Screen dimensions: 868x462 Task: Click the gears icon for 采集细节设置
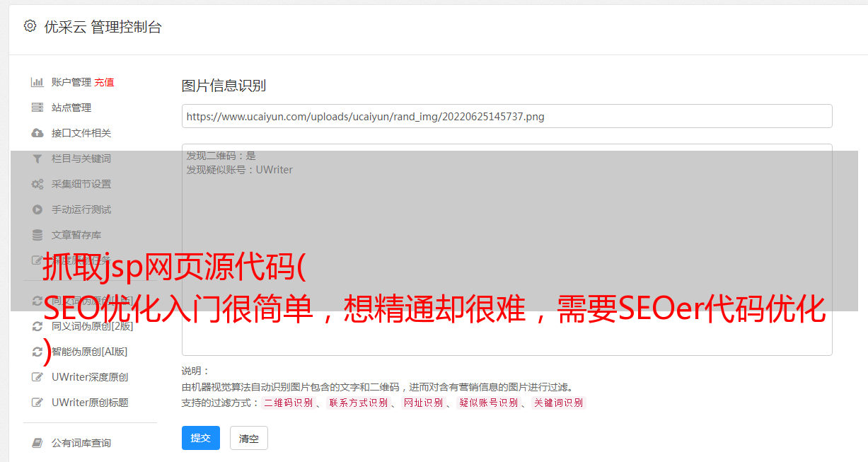click(x=37, y=184)
